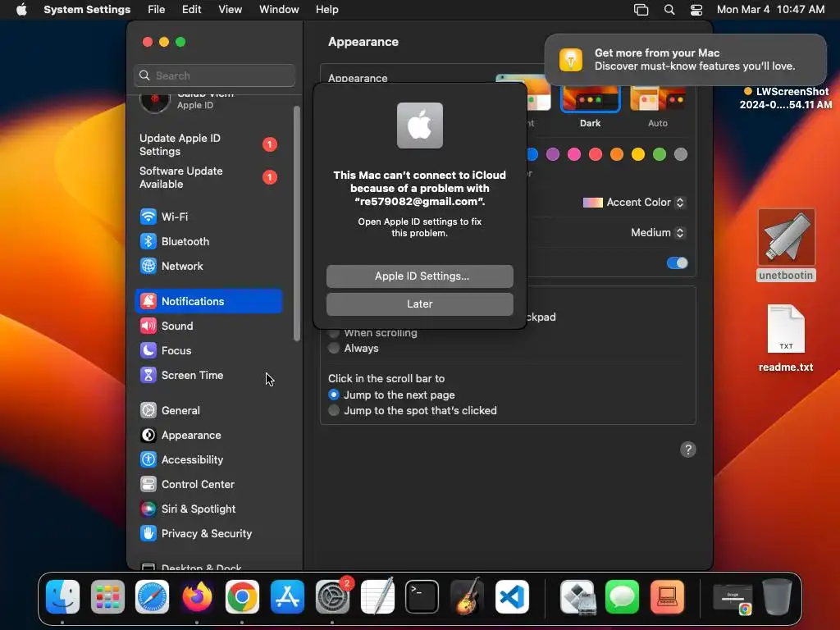Open Screen Time in sidebar
Screen dimensions: 840x630
[208, 375]
